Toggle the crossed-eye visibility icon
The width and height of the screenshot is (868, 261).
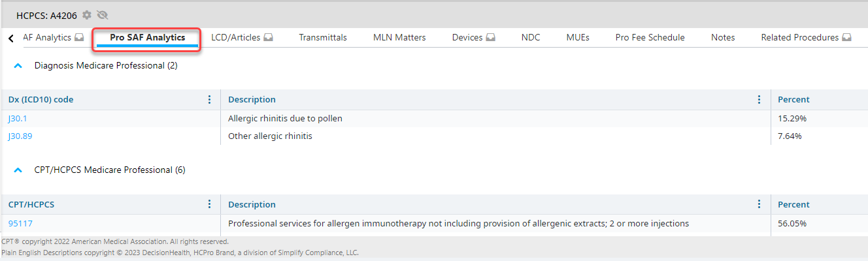[x=102, y=15]
